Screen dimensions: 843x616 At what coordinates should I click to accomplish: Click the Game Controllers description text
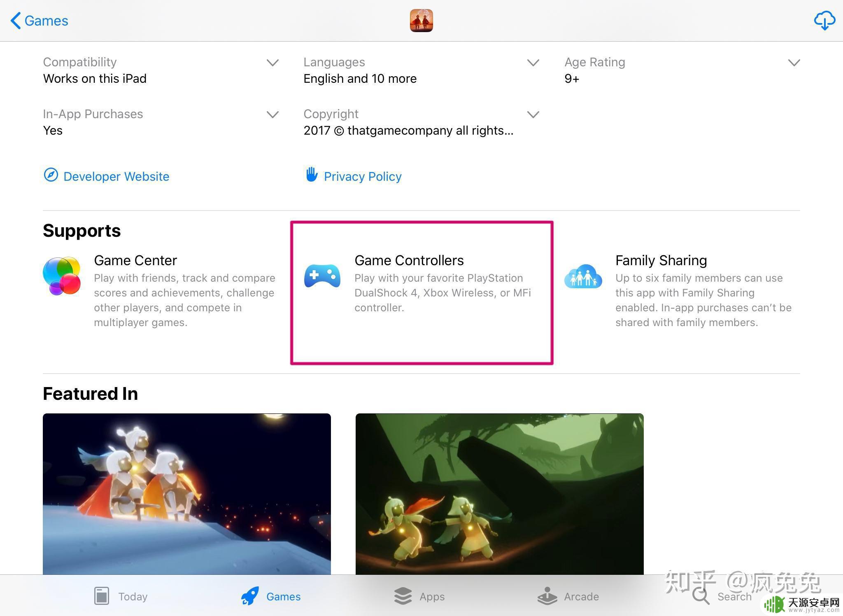pyautogui.click(x=443, y=293)
